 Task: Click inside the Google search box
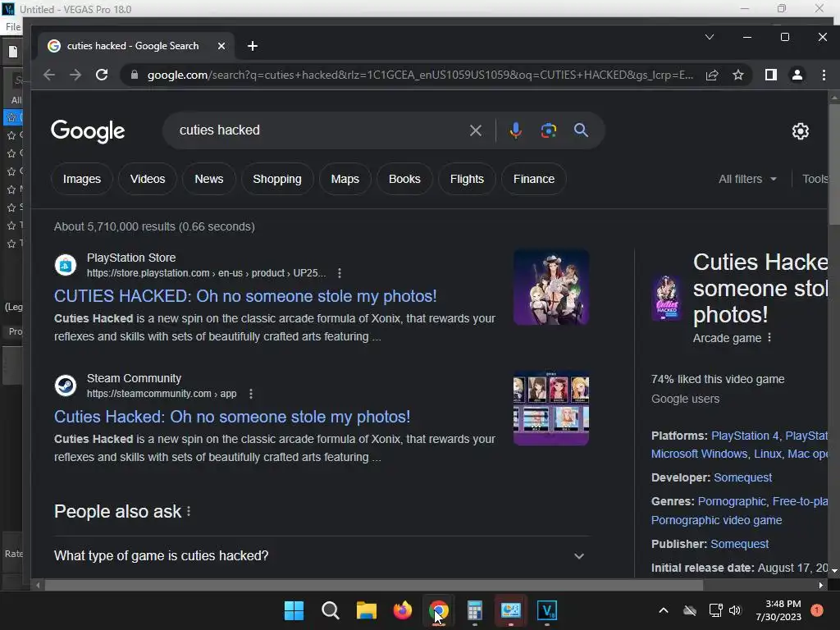[x=322, y=130]
